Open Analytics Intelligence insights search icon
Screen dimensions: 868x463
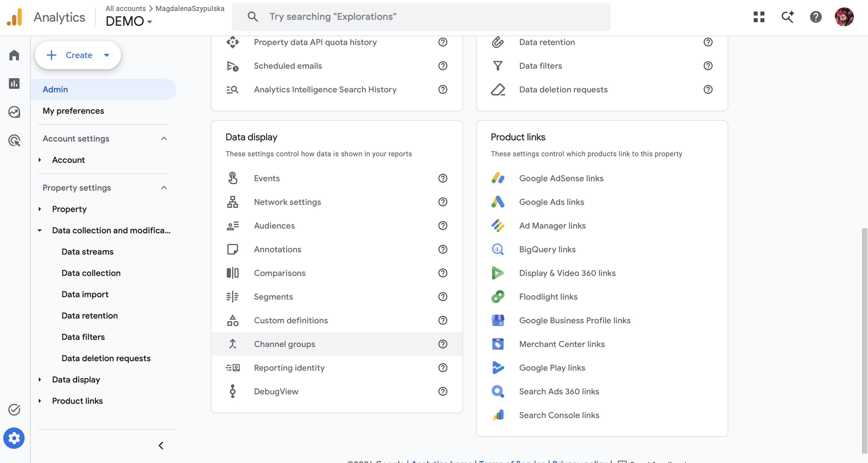point(787,17)
